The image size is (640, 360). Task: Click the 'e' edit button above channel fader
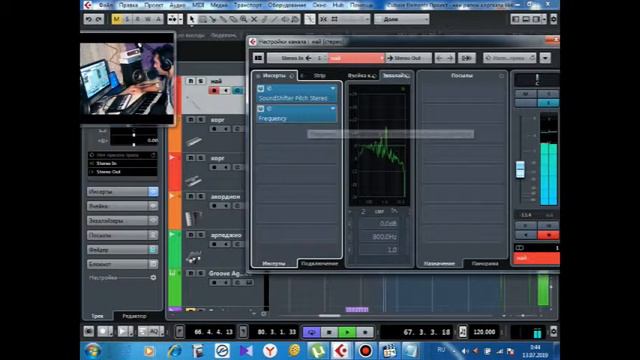(548, 103)
